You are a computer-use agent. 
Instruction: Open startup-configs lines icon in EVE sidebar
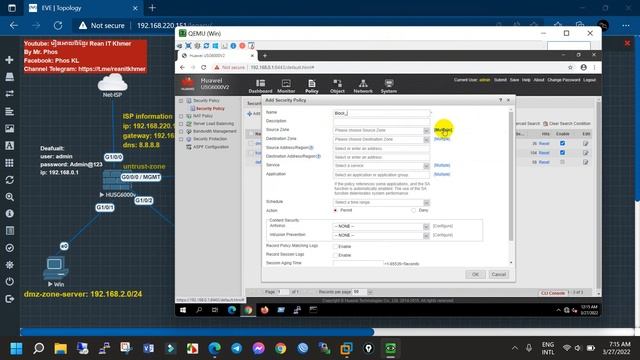pos(9,111)
